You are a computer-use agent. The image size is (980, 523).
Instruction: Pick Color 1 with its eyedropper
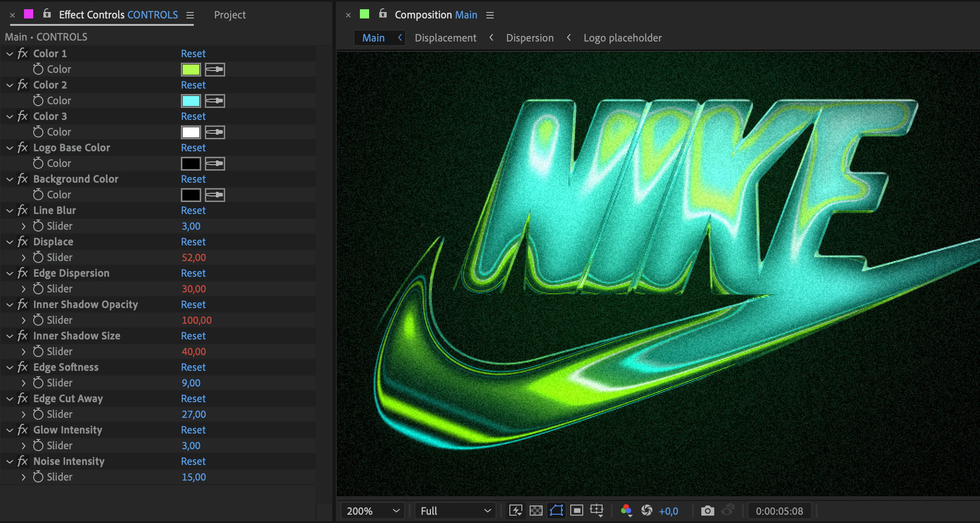pos(215,70)
